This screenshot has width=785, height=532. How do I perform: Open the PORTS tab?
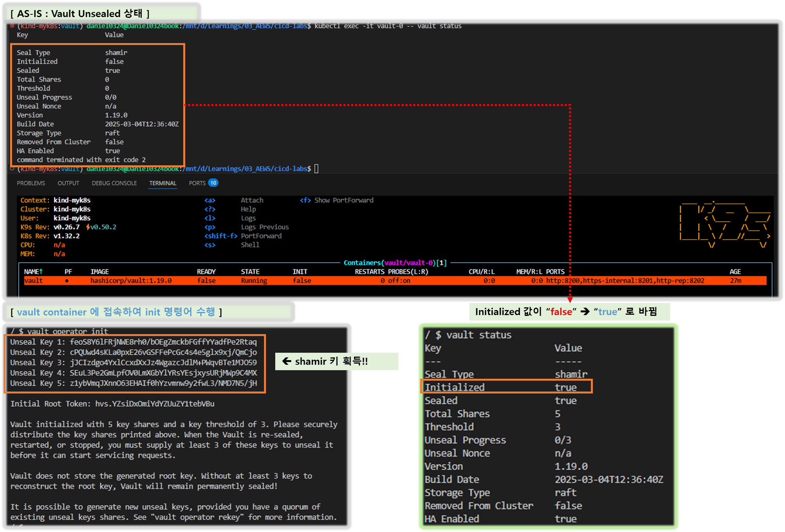[197, 183]
